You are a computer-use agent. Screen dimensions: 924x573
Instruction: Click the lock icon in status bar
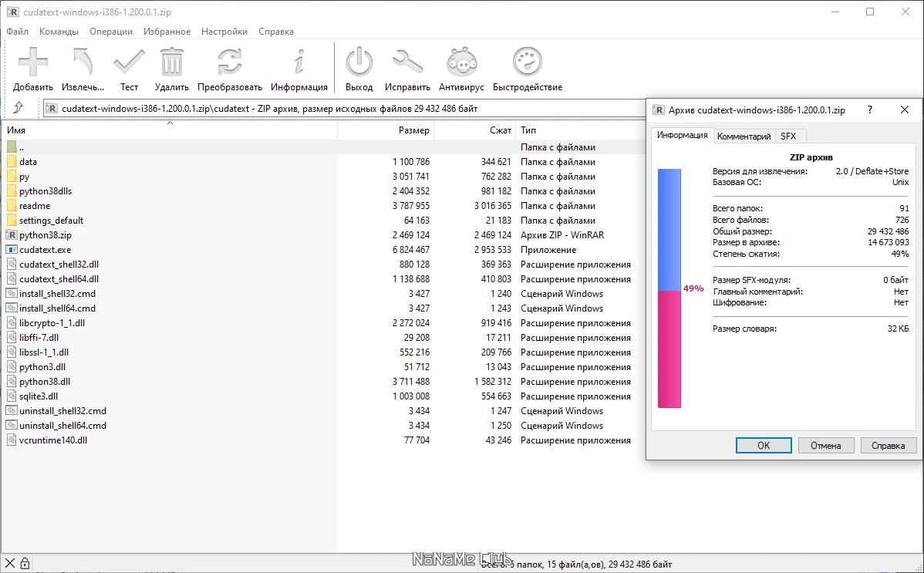(25, 564)
